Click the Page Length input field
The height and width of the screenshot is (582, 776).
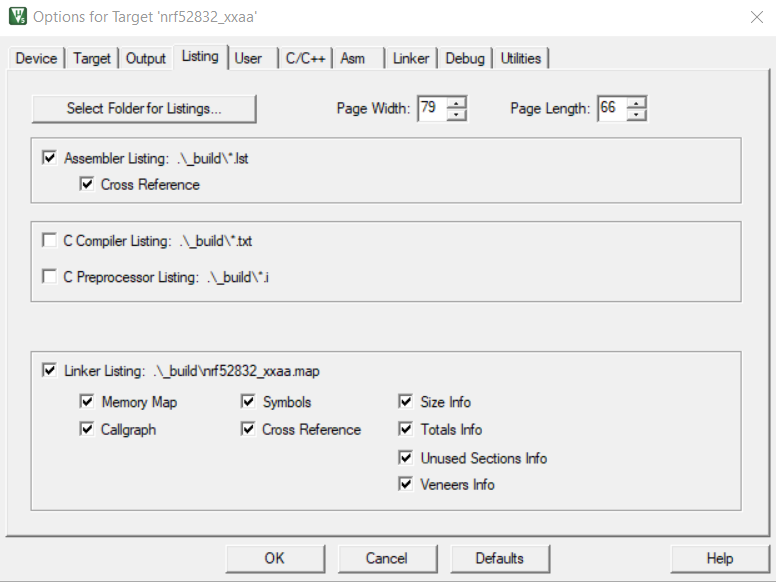pos(612,108)
